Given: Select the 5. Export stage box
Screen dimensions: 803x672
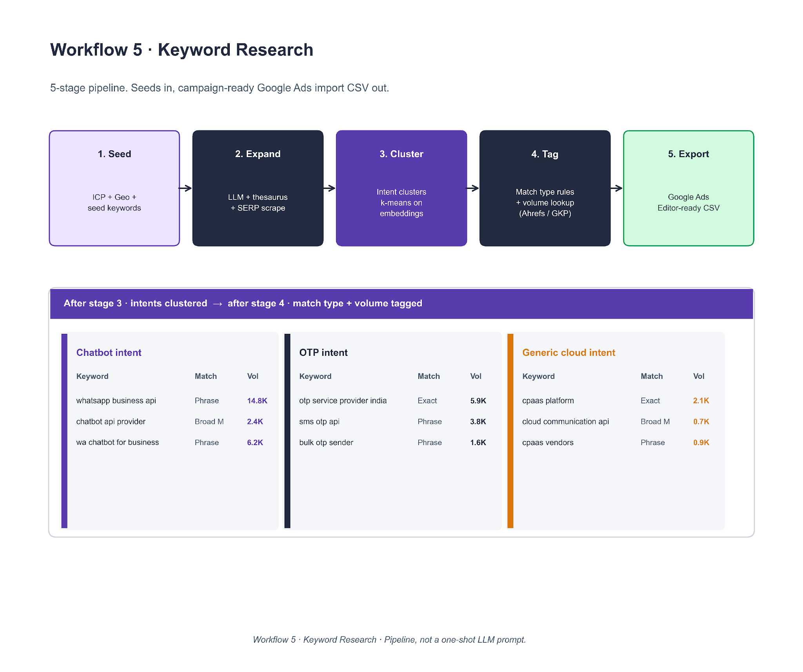Looking at the screenshot, I should tap(689, 188).
